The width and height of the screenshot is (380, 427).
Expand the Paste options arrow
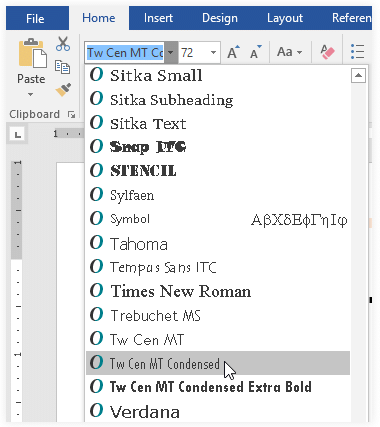pyautogui.click(x=31, y=95)
